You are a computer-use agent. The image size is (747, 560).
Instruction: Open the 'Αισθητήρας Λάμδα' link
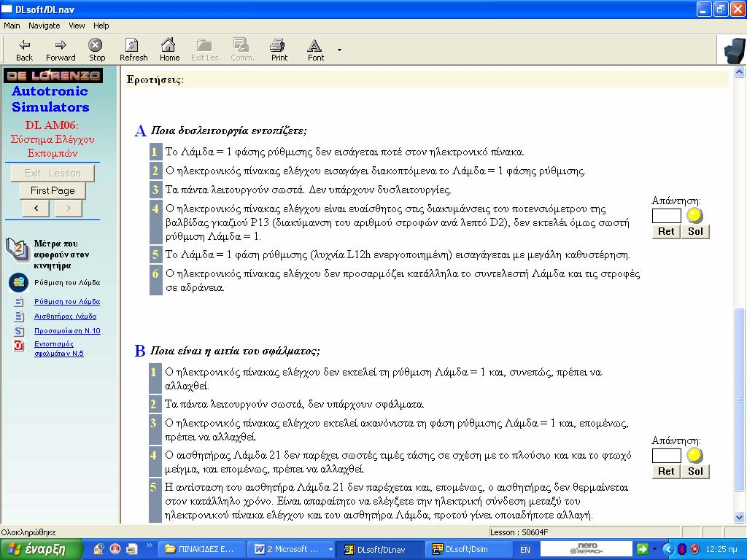pyautogui.click(x=65, y=316)
